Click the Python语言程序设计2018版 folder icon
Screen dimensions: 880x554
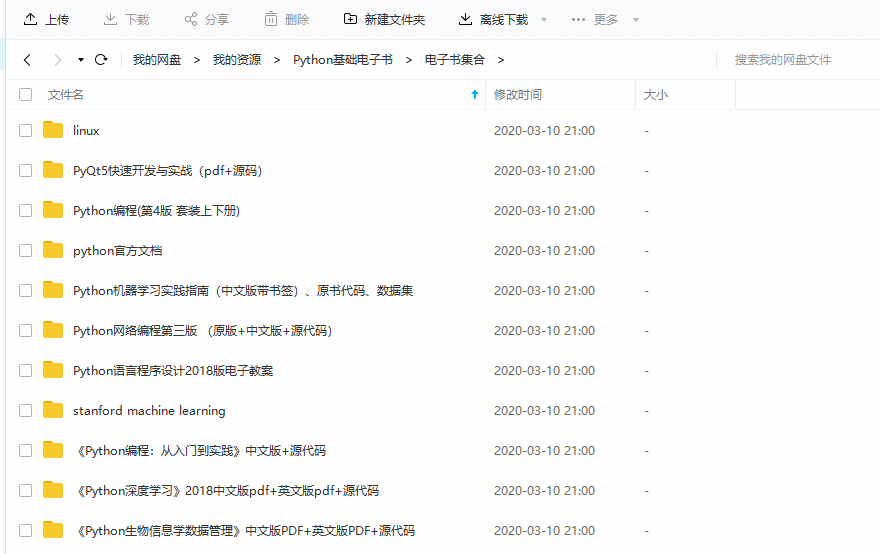pos(53,370)
